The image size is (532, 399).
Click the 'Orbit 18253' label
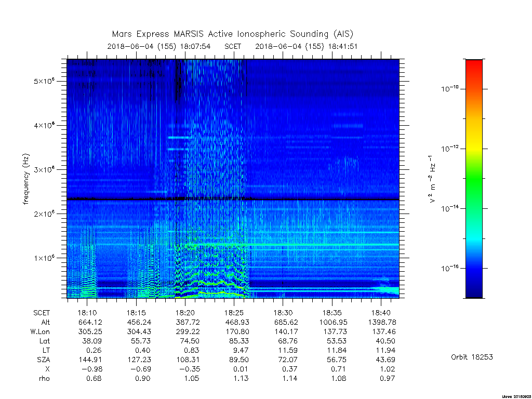click(472, 357)
